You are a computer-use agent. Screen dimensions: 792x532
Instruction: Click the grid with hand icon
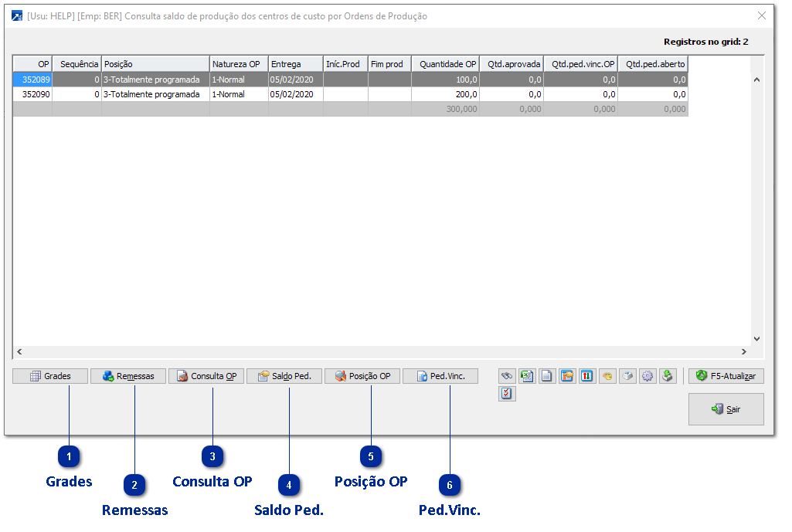pos(566,376)
